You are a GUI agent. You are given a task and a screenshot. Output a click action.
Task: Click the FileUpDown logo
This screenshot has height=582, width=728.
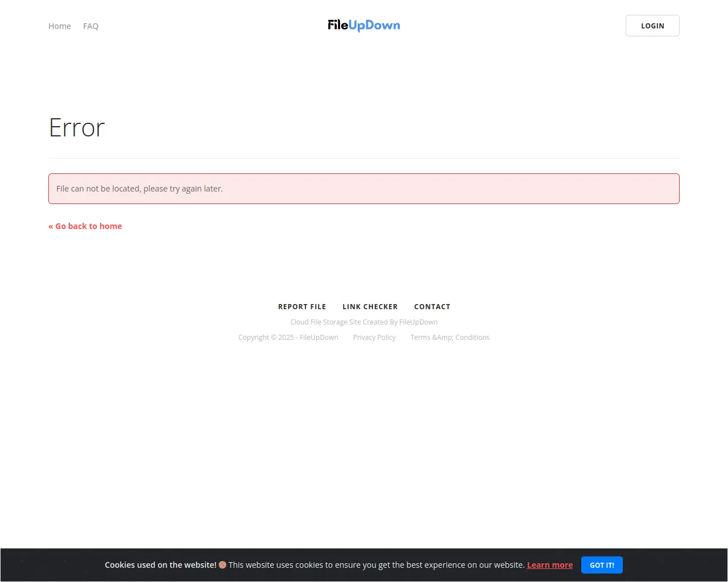pos(364,25)
